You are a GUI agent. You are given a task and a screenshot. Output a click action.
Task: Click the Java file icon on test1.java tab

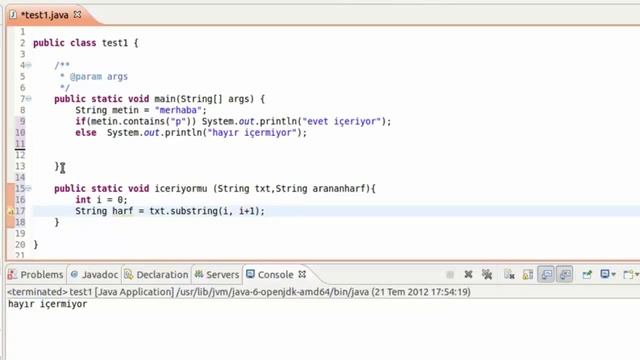click(13, 15)
